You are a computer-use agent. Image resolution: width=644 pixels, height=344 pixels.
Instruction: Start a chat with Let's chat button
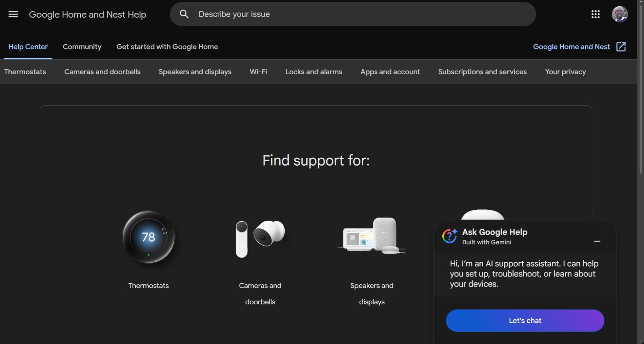pyautogui.click(x=525, y=321)
